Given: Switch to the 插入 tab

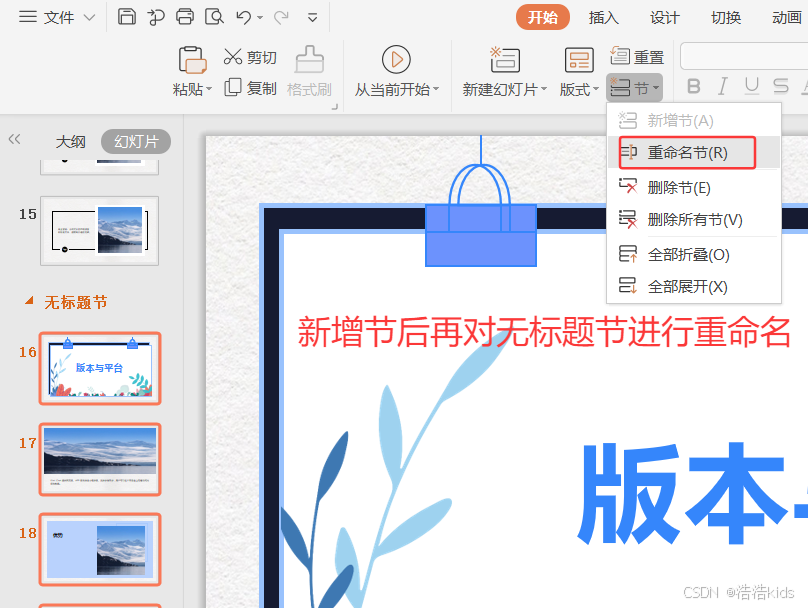Looking at the screenshot, I should click(603, 18).
